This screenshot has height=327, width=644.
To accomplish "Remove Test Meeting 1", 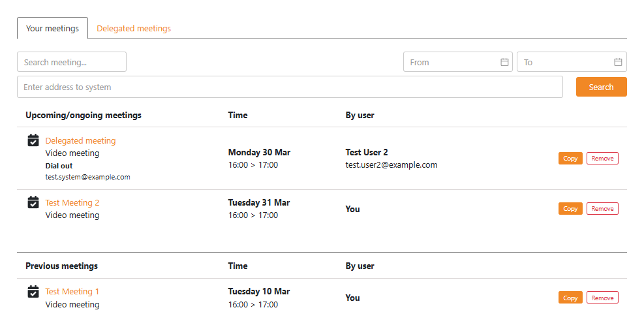I will (602, 298).
